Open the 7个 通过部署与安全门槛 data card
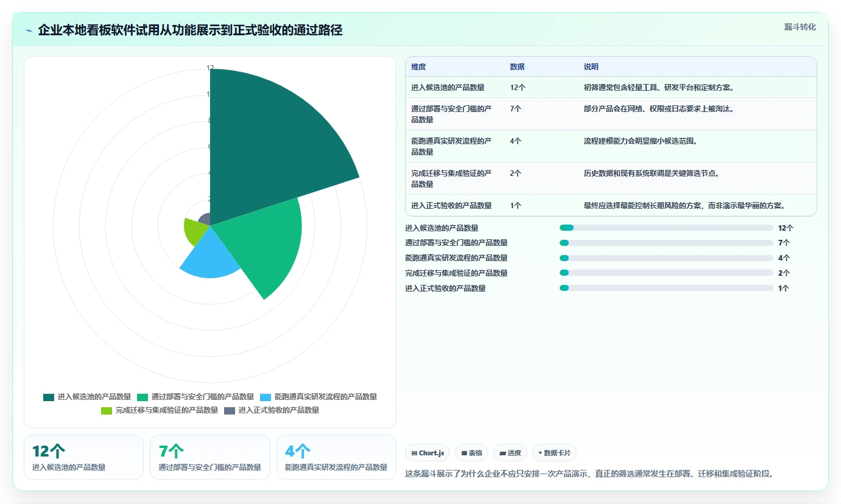This screenshot has height=504, width=841. point(210,457)
